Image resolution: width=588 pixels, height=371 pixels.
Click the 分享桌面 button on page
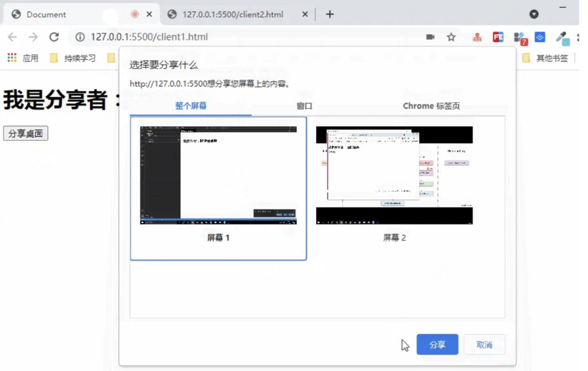[26, 133]
